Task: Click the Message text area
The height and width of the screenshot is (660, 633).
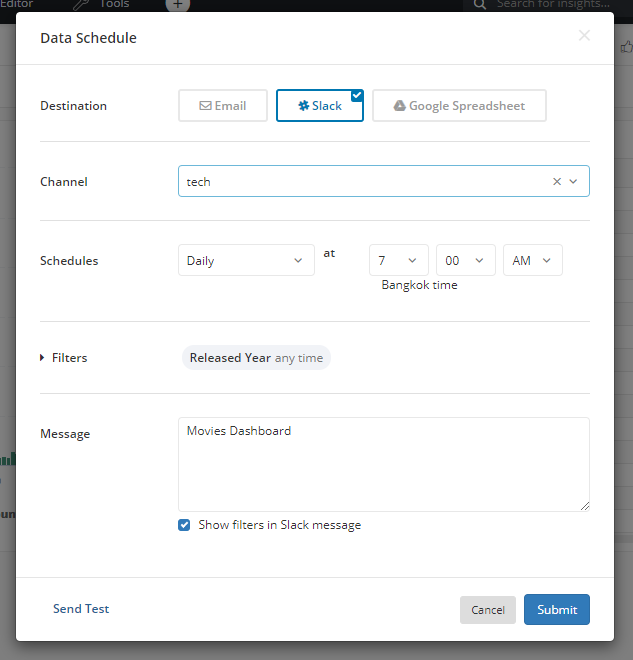Action: click(383, 464)
